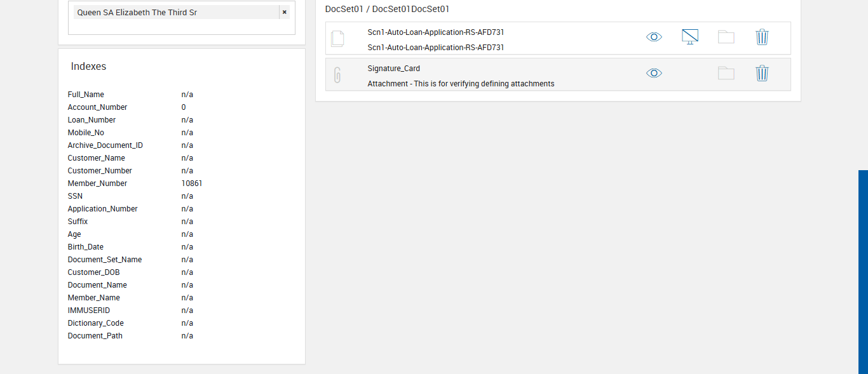This screenshot has width=868, height=374.
Task: Click the folder icon in Signature_Card row
Action: pos(726,73)
